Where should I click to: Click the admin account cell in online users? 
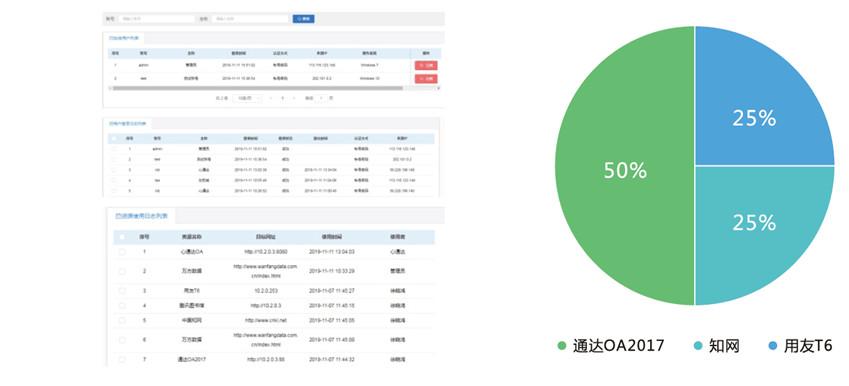143,65
